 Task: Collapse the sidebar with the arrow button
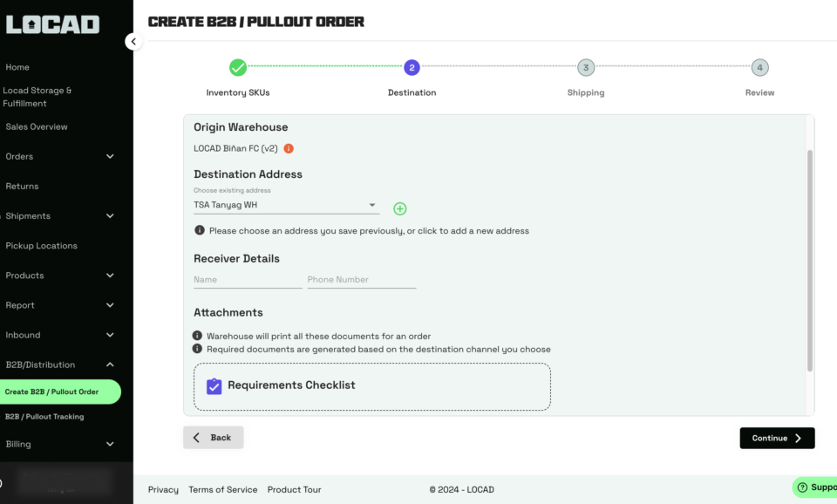tap(133, 41)
